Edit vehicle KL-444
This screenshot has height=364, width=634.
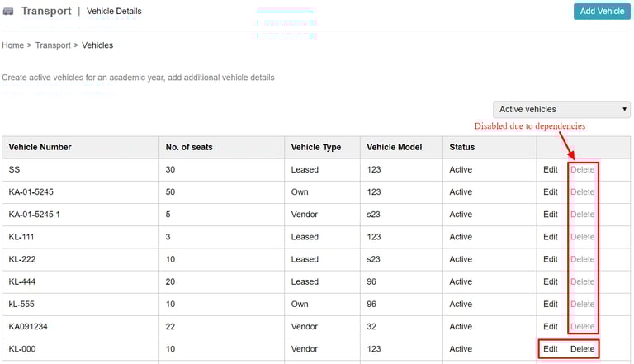pyautogui.click(x=551, y=282)
